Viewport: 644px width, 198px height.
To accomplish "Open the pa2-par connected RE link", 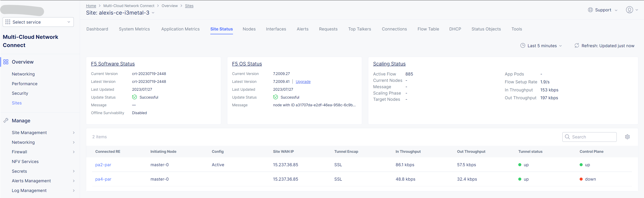I will pos(103,165).
